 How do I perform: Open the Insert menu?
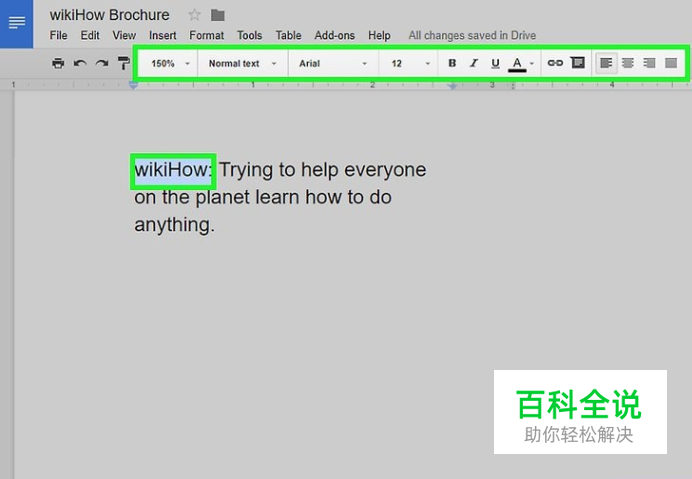(162, 35)
